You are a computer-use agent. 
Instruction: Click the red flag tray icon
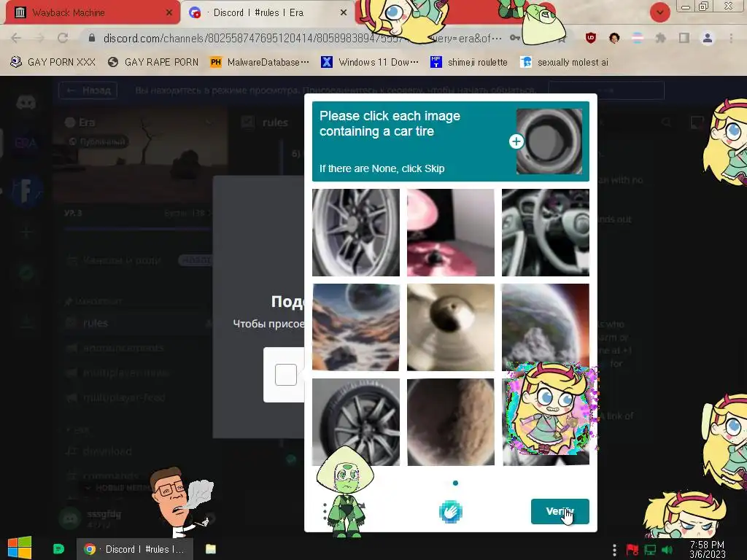[632, 550]
